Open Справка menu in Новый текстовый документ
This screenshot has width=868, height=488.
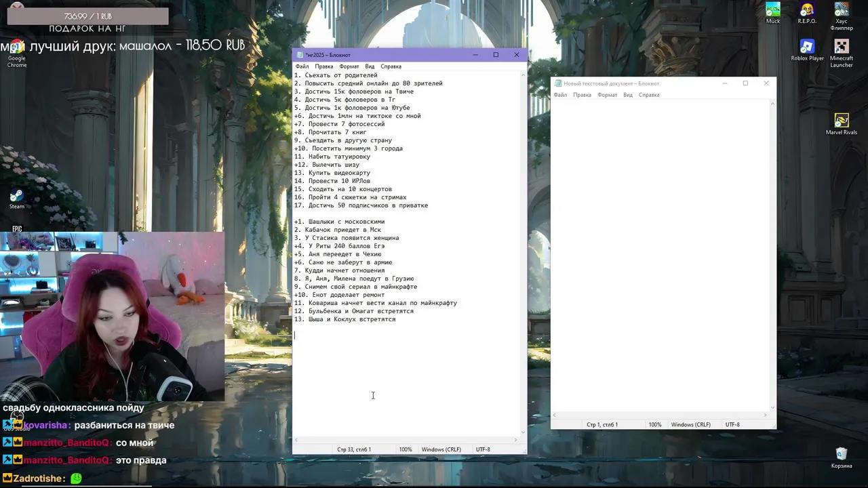coord(649,95)
